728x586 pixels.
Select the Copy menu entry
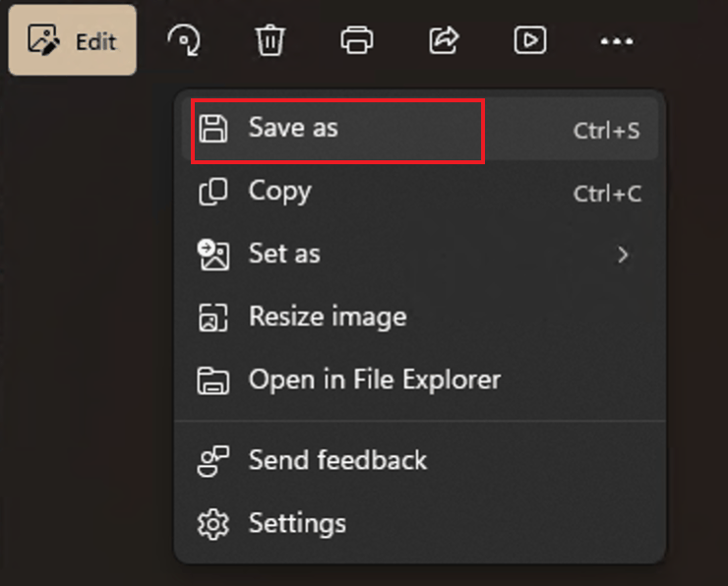(x=279, y=192)
